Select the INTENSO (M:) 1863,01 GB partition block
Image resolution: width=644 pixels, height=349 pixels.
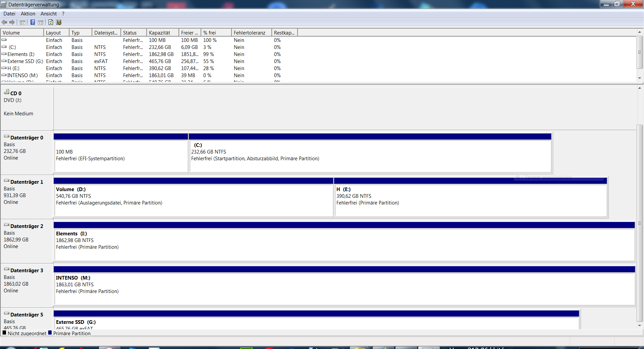[x=344, y=286]
